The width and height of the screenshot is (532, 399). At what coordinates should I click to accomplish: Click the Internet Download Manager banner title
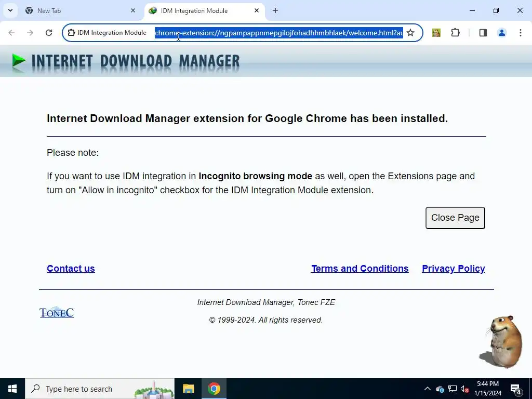[136, 61]
